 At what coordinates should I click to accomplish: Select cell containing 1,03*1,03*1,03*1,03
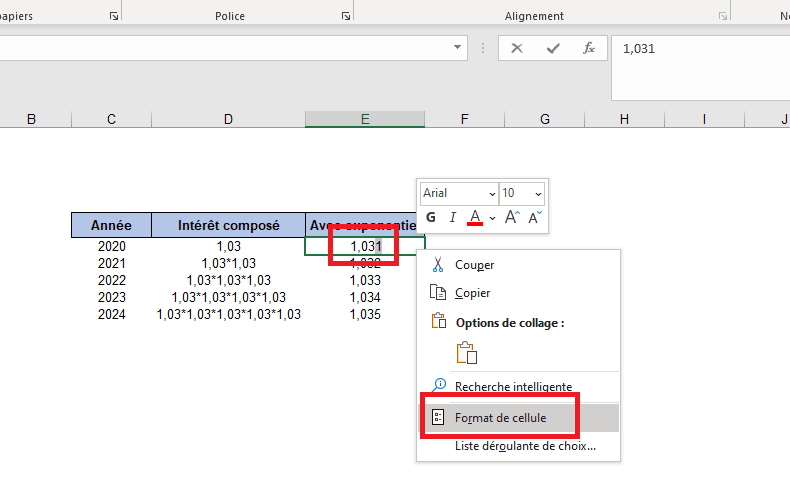click(x=228, y=297)
